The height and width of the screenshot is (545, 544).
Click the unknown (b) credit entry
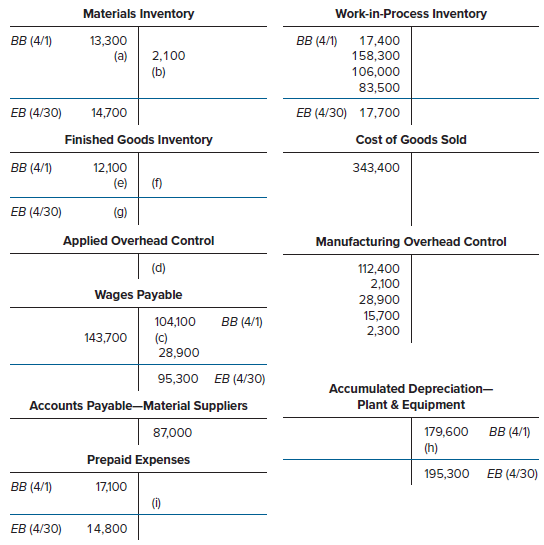coord(159,72)
